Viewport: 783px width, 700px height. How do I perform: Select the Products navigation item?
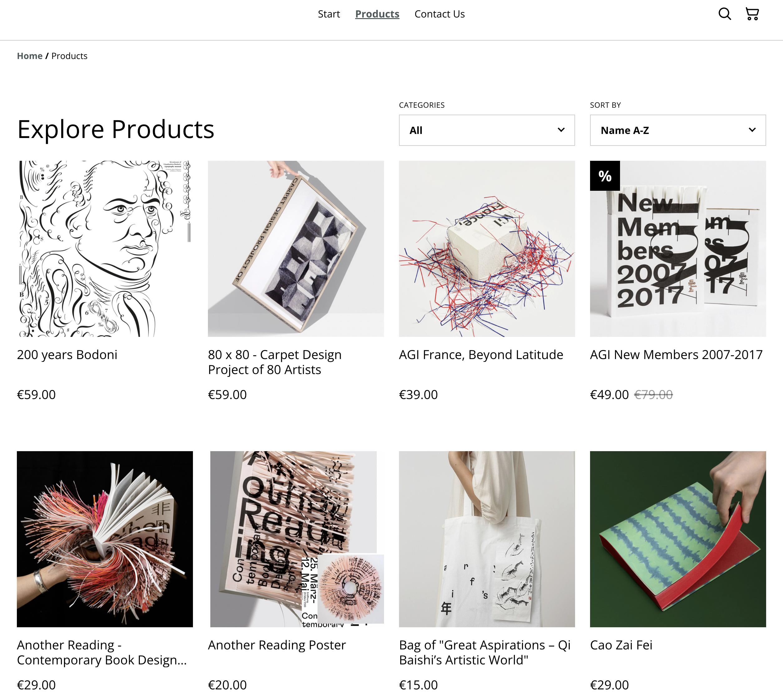[x=377, y=14]
